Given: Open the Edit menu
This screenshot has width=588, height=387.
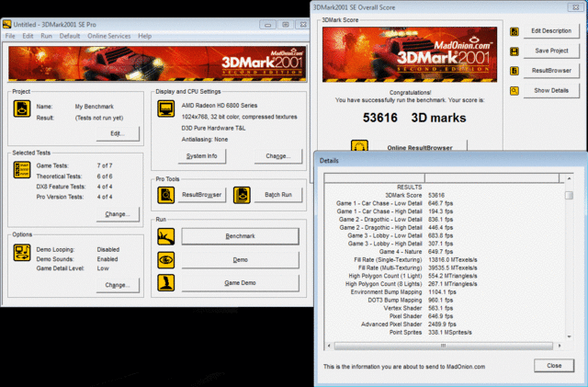Looking at the screenshot, I should point(28,36).
